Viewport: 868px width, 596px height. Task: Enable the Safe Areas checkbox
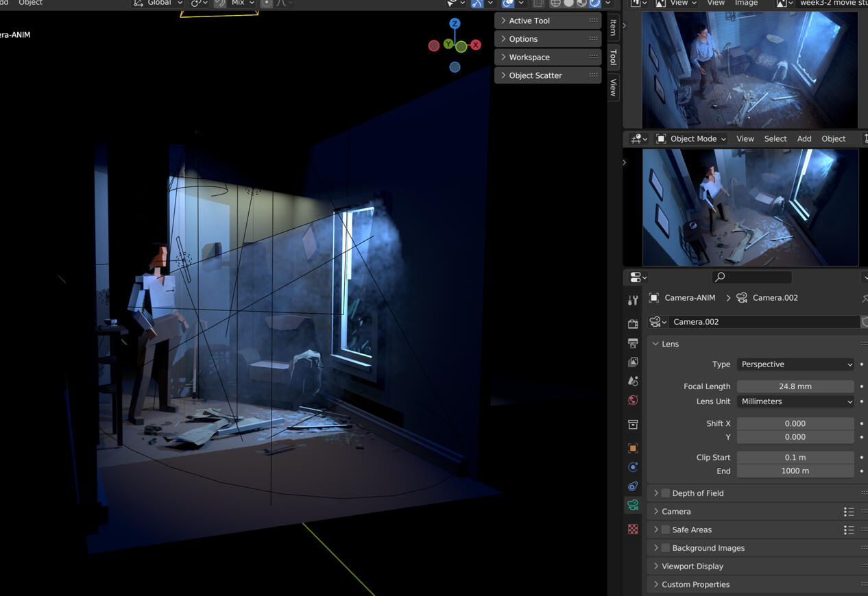pyautogui.click(x=665, y=530)
